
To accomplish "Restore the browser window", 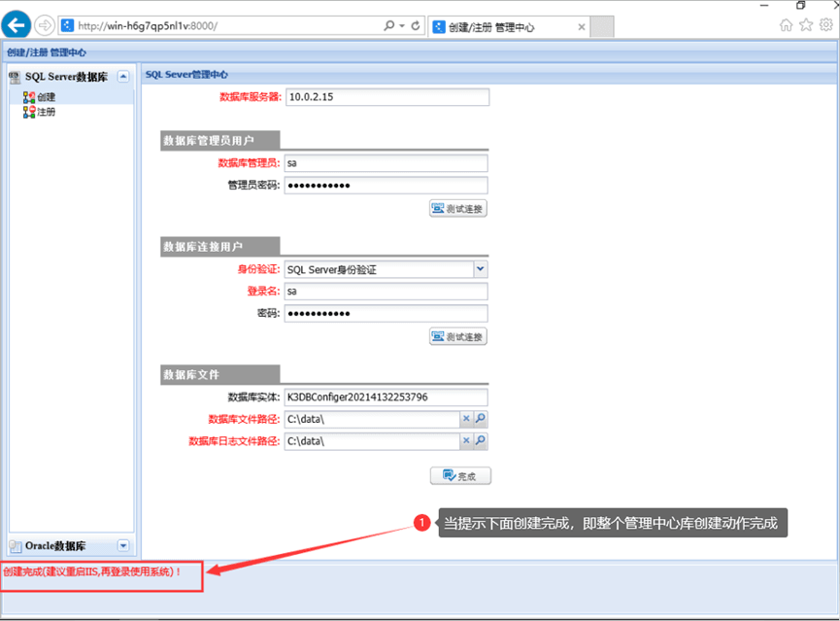I will pyautogui.click(x=800, y=5).
